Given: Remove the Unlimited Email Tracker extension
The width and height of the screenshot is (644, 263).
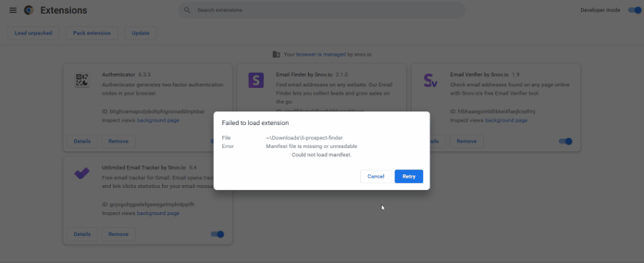Looking at the screenshot, I should [118, 234].
